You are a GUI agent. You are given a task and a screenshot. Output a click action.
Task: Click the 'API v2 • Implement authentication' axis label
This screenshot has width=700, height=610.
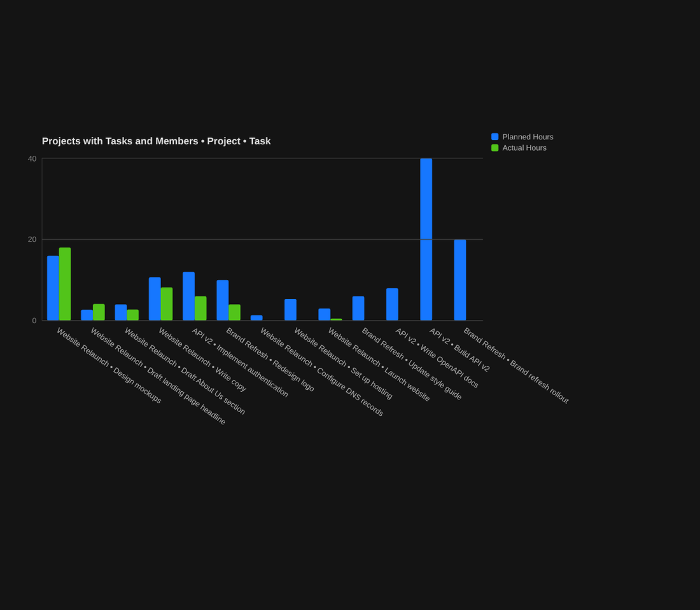click(240, 363)
